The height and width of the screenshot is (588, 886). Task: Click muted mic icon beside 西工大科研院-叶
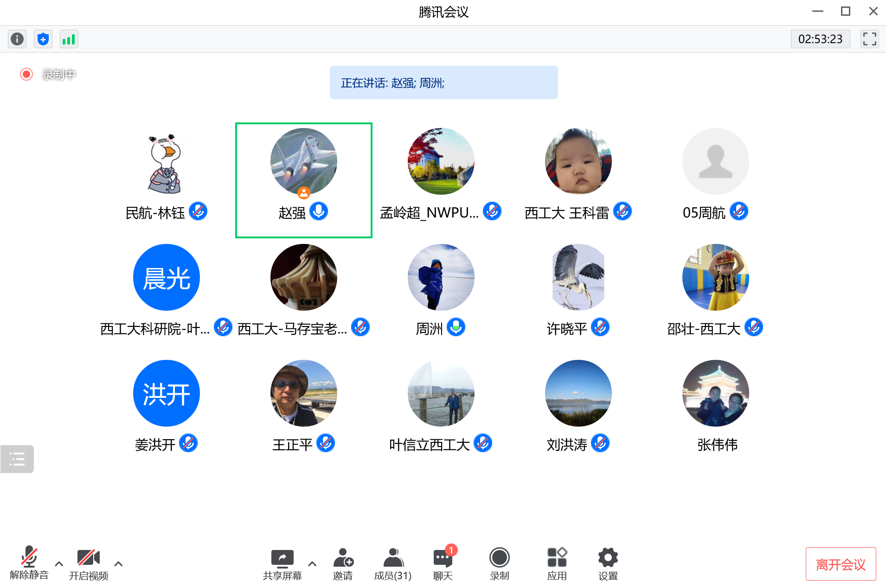pos(223,327)
